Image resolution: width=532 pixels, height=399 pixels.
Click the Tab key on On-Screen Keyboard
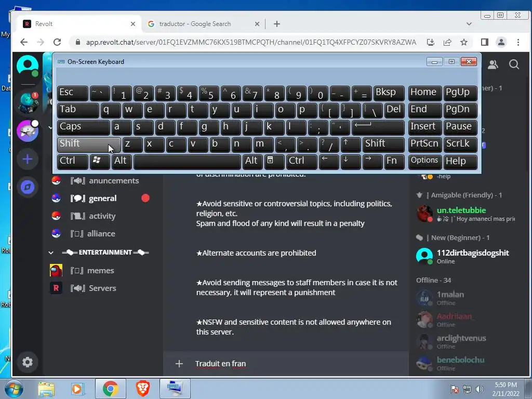point(78,110)
